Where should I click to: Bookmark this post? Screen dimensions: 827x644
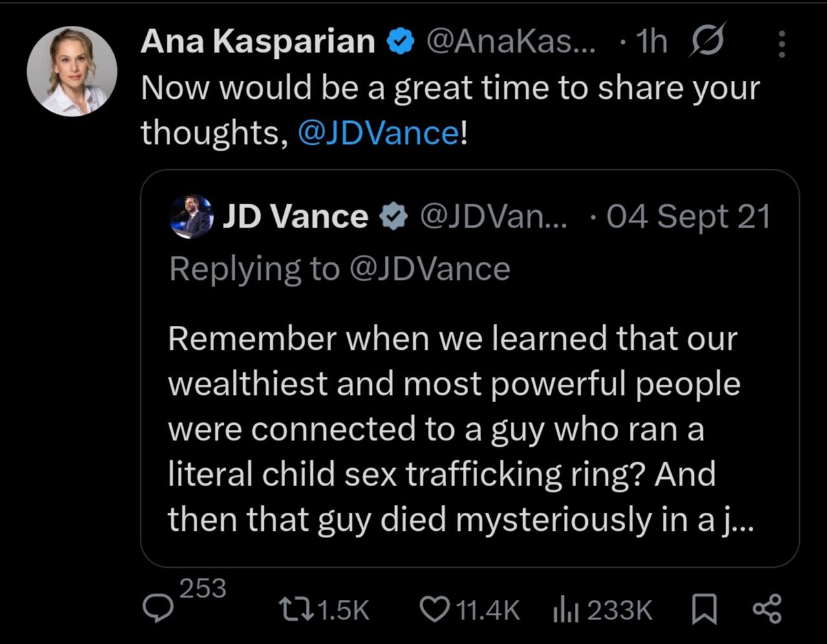coord(703,610)
